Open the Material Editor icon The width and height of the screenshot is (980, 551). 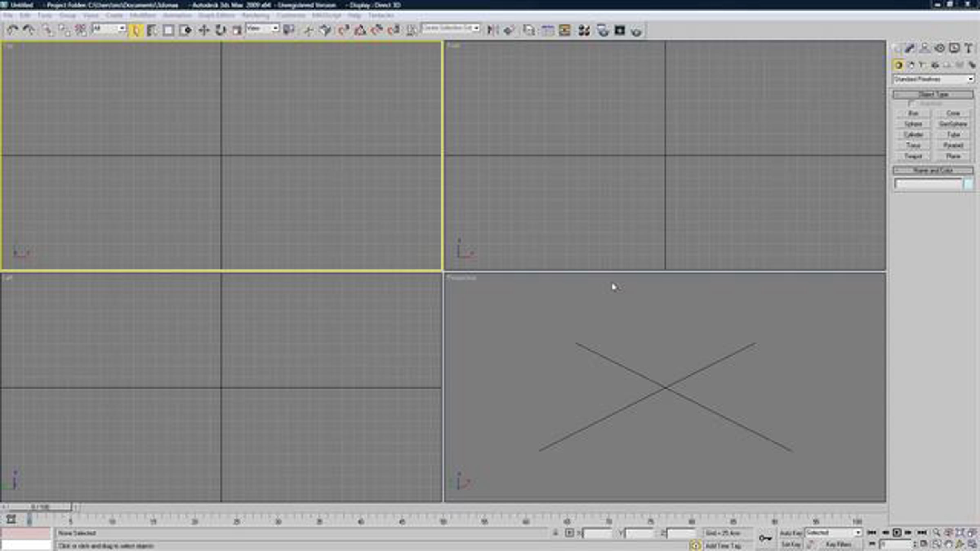tap(584, 30)
